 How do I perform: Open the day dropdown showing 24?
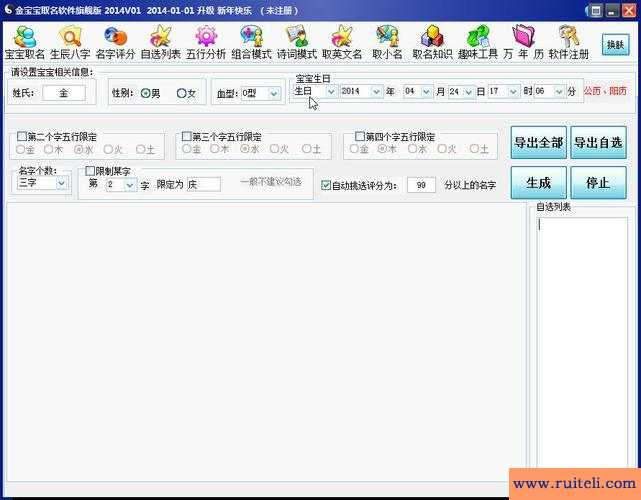coord(469,92)
